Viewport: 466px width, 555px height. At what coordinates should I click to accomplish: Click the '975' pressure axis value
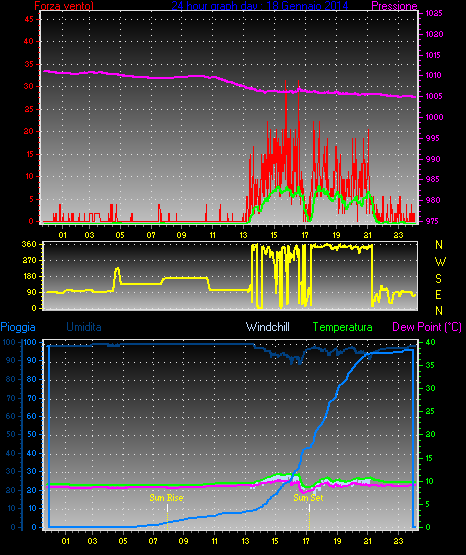point(432,221)
